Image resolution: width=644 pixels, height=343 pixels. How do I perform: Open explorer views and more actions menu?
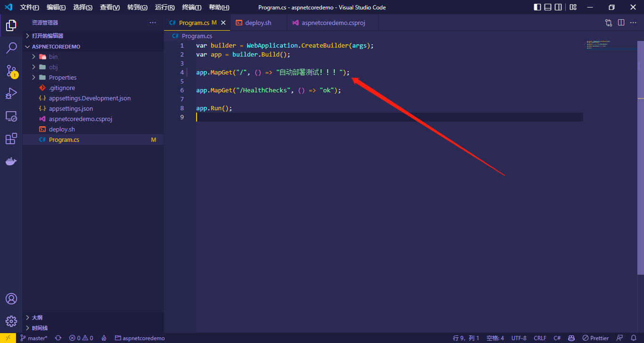[153, 23]
